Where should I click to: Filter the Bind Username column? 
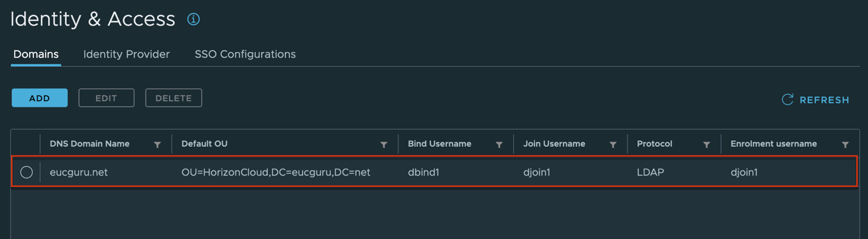click(x=499, y=144)
